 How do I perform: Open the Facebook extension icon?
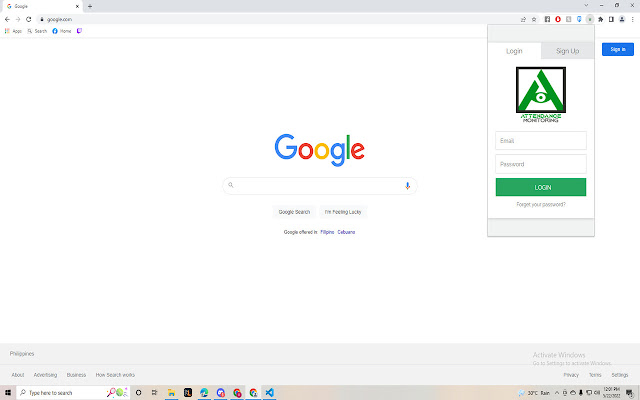coord(547,19)
